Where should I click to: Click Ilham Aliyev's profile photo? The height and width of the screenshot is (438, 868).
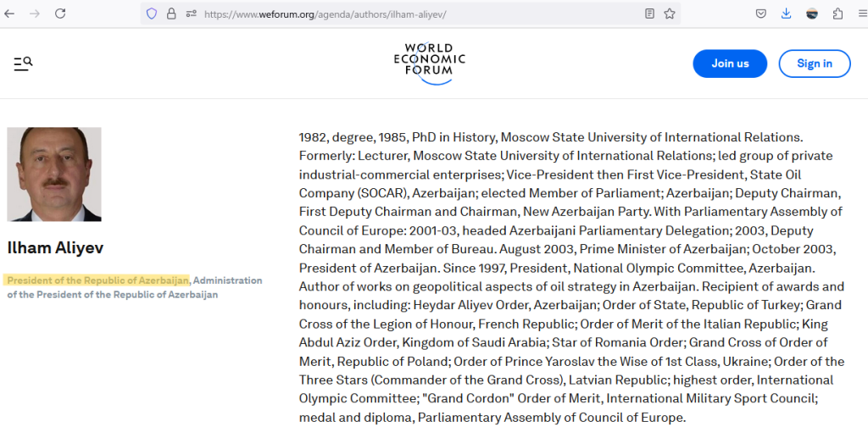[x=54, y=175]
